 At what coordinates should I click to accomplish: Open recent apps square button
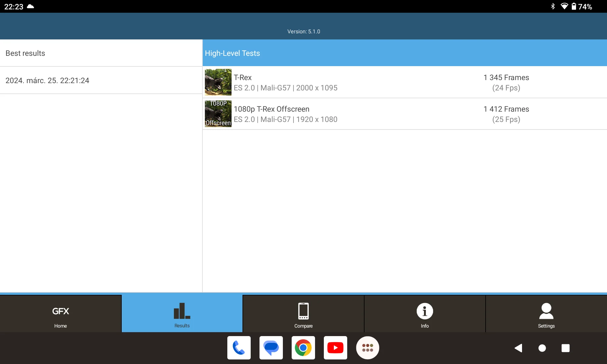(x=565, y=348)
